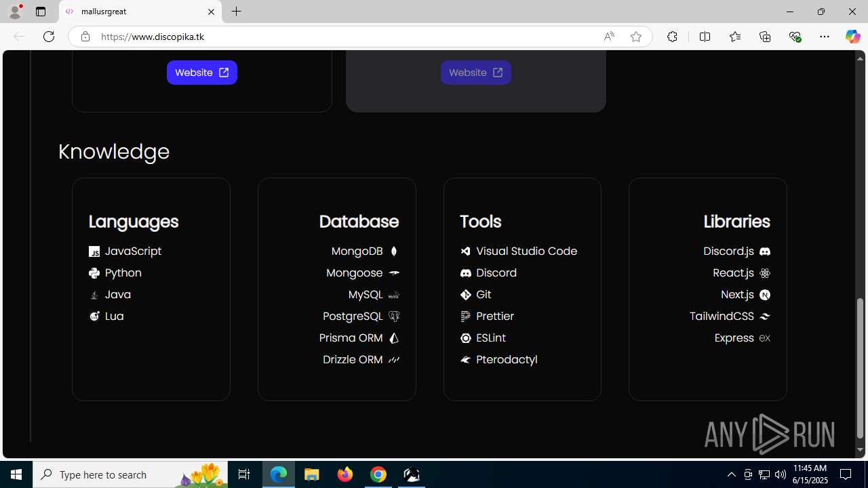The width and height of the screenshot is (868, 488).
Task: Click the Knowledge heading
Action: pos(114,151)
